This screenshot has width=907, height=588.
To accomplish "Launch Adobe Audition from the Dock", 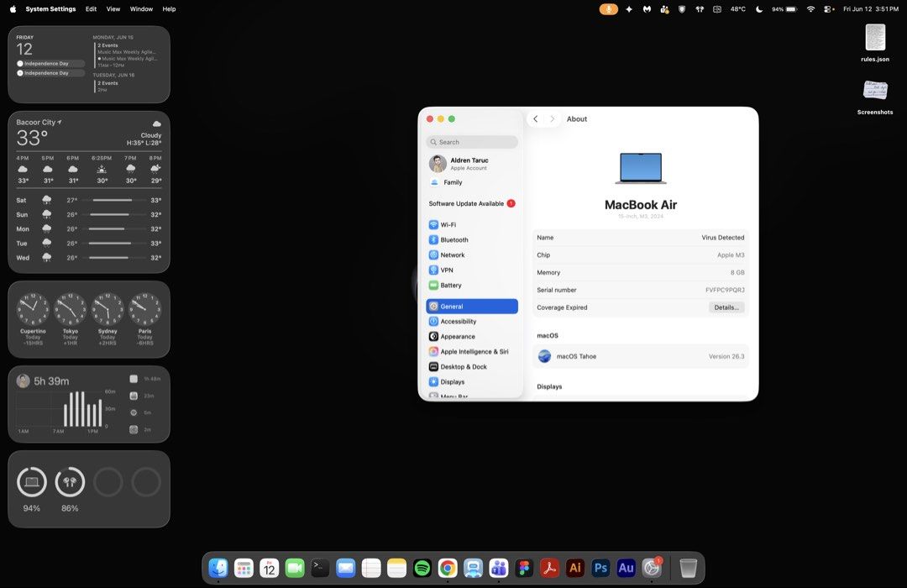I will [x=626, y=569].
